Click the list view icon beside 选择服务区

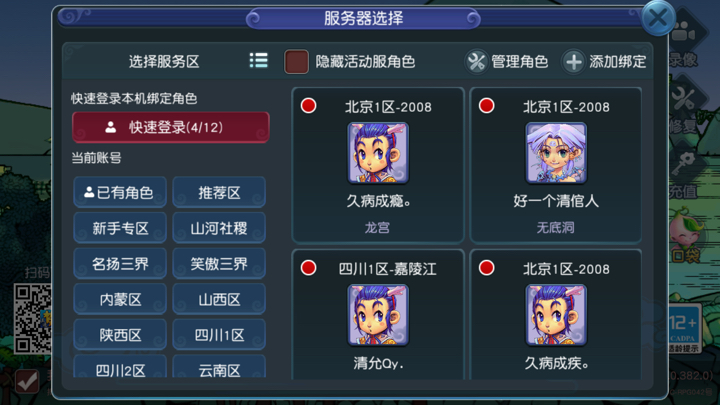[259, 61]
